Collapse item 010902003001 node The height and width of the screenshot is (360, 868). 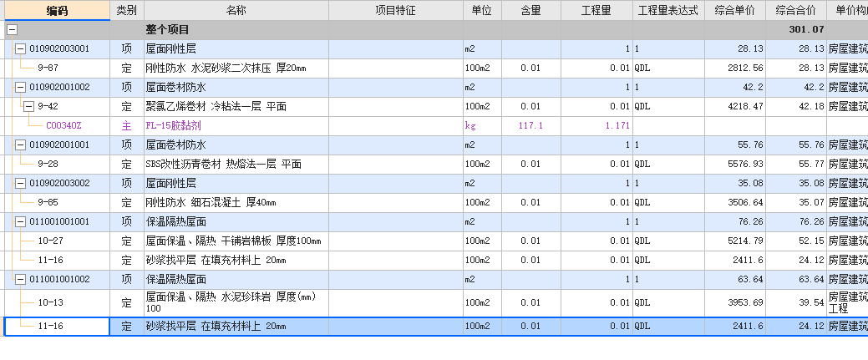[21, 48]
